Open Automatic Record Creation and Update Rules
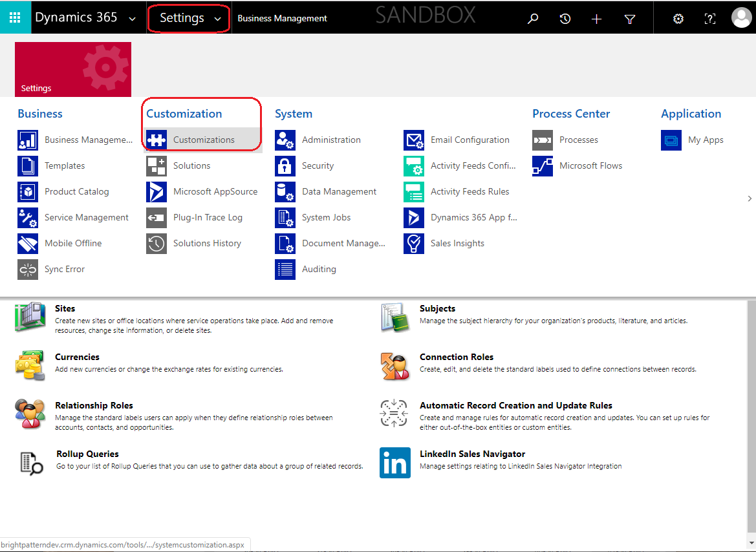 click(x=516, y=405)
